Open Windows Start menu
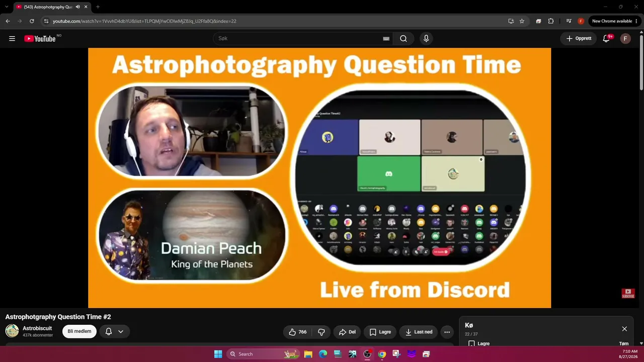This screenshot has height=362, width=644. (x=218, y=354)
